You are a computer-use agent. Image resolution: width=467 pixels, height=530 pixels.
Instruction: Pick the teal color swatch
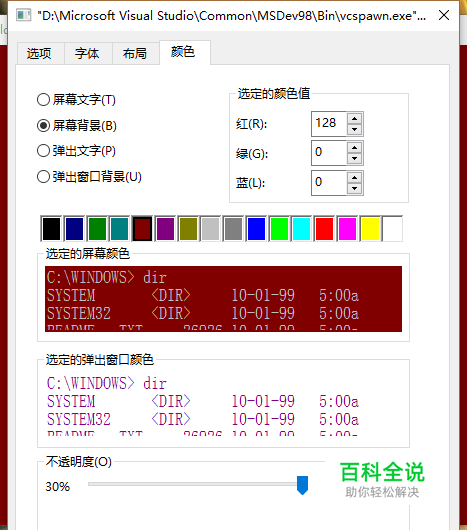pyautogui.click(x=119, y=229)
